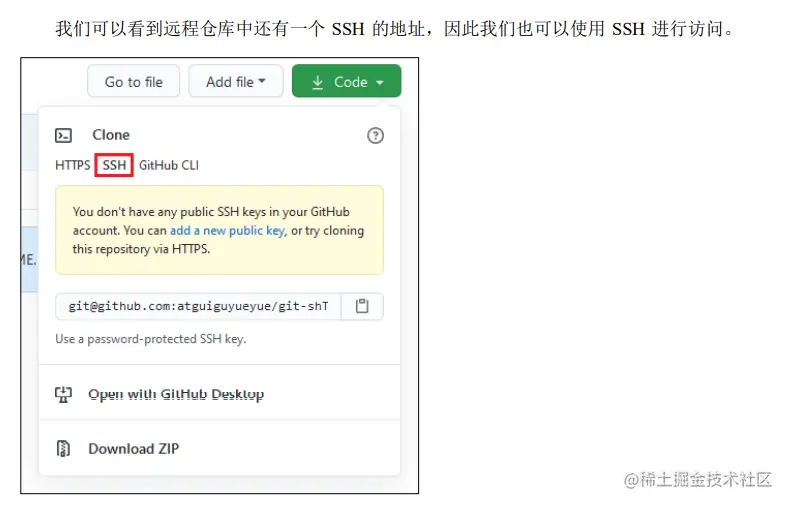Copy the SSH URL with clipboard icon
Viewport: 788px width, 505px height.
(x=362, y=307)
